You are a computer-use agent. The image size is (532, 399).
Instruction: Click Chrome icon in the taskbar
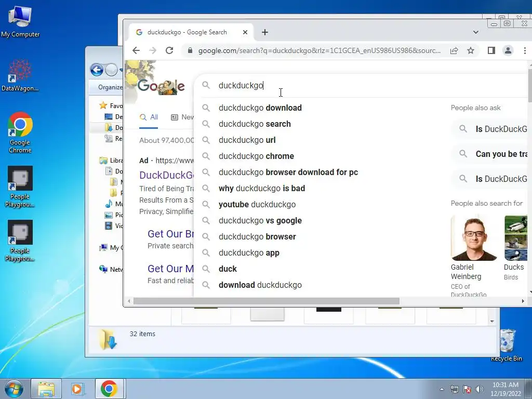click(x=109, y=389)
